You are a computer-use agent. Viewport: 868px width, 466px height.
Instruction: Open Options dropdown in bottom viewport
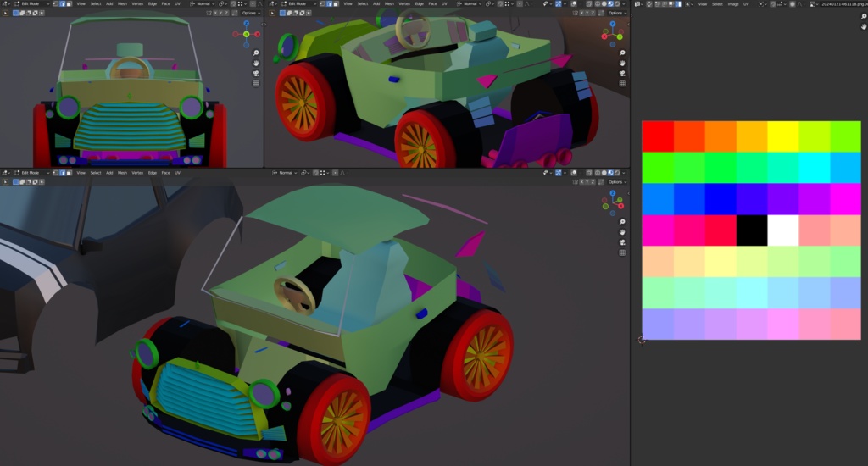[617, 181]
